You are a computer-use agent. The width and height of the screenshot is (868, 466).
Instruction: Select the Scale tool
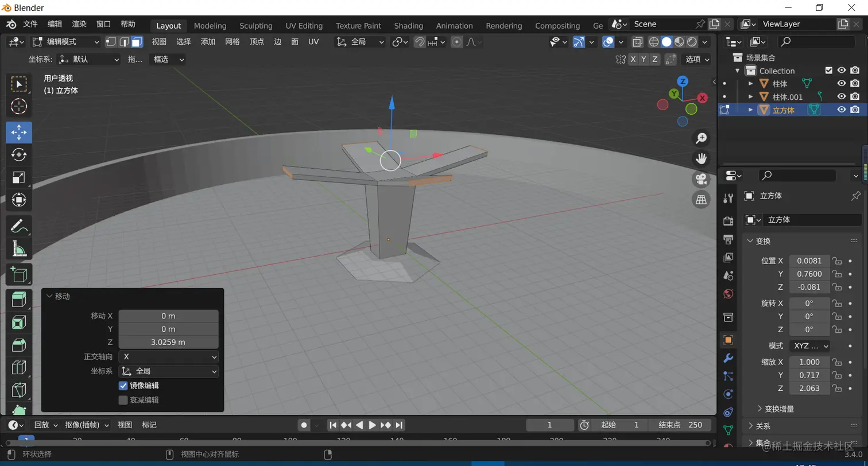click(19, 177)
